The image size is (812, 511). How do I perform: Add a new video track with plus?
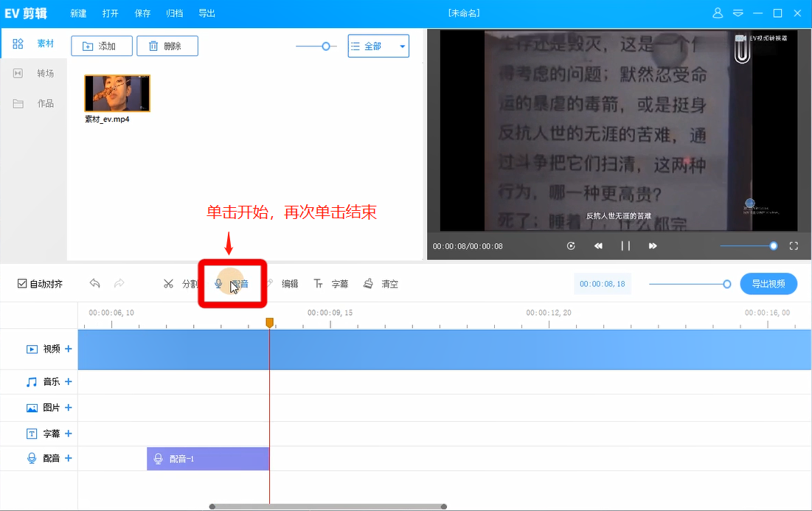coord(69,349)
